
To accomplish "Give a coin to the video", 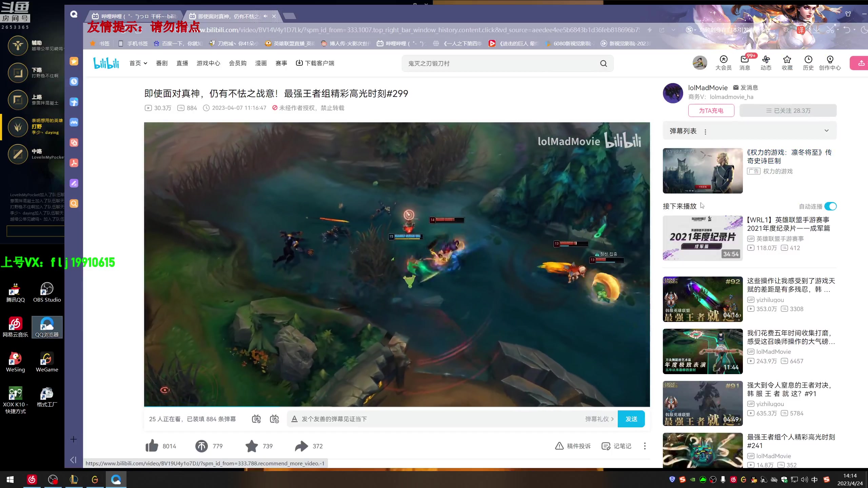I will coord(201,446).
